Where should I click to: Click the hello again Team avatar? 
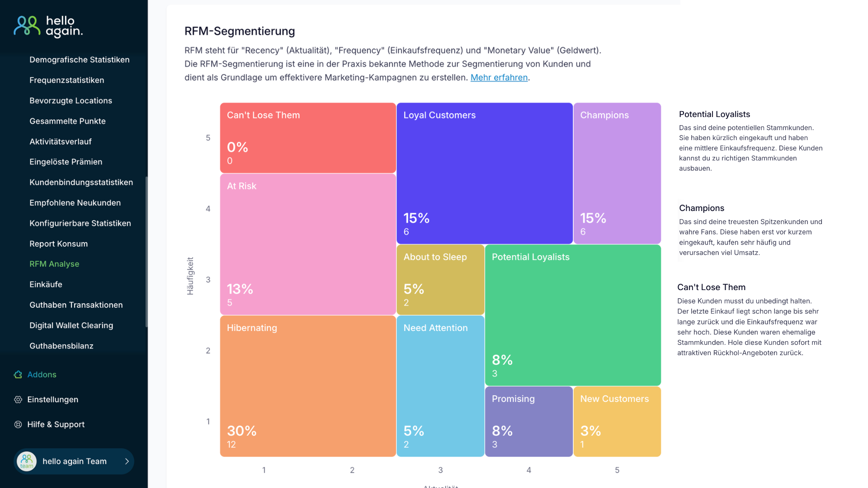click(27, 461)
